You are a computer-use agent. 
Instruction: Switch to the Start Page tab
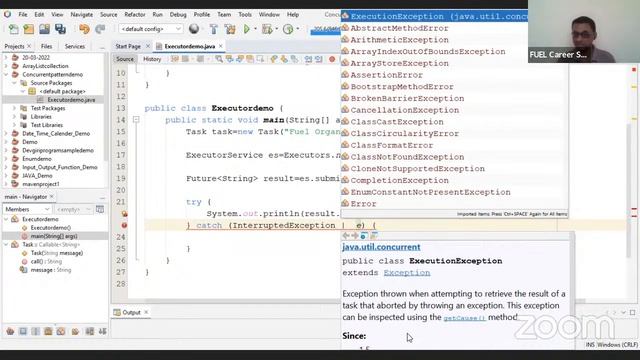[x=128, y=47]
